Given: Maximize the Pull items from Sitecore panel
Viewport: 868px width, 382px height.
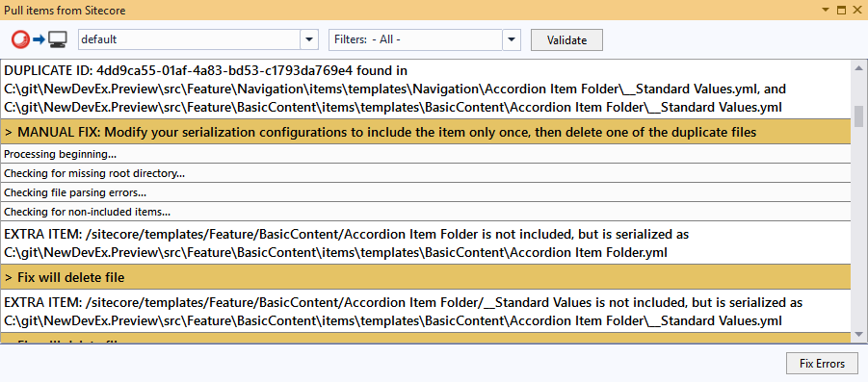Looking at the screenshot, I should point(841,10).
